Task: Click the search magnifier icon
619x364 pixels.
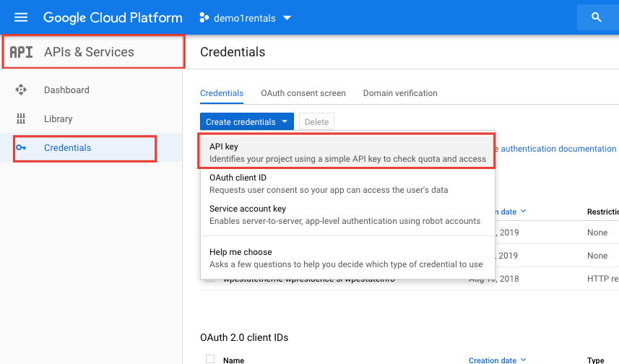Action: tap(596, 17)
